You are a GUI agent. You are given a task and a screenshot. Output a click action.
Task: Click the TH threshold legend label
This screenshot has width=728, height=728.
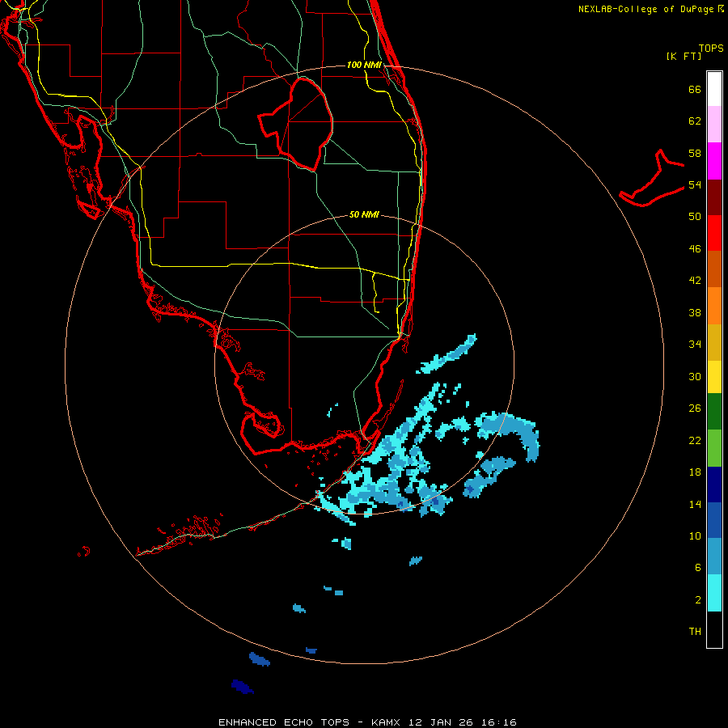pos(695,632)
